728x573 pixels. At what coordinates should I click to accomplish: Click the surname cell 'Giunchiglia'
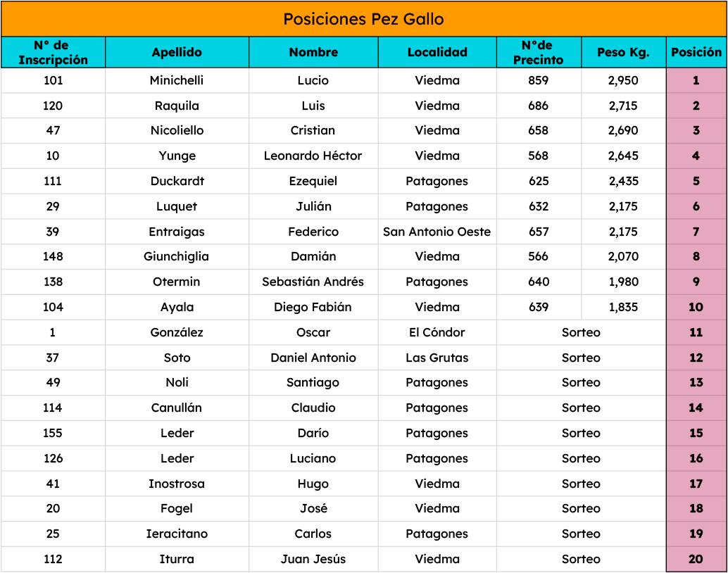tap(177, 257)
